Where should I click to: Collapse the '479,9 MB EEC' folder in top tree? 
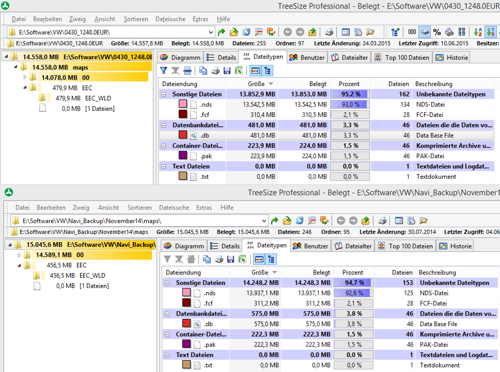coord(25,88)
